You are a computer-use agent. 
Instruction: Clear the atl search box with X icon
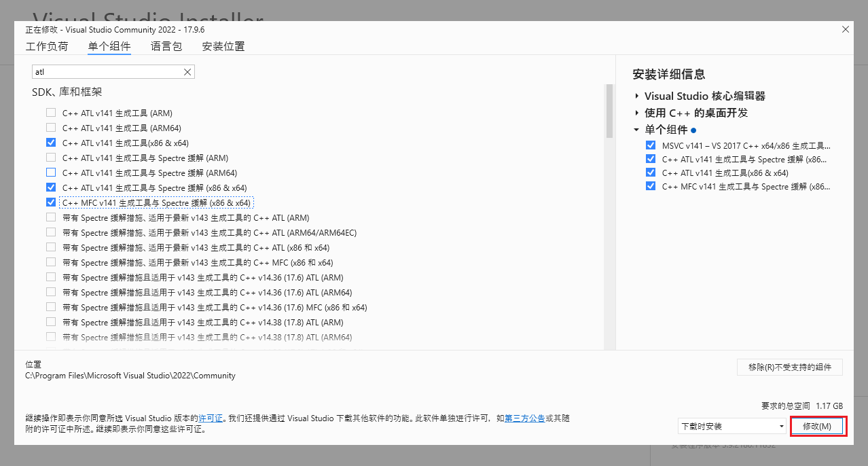pos(188,72)
